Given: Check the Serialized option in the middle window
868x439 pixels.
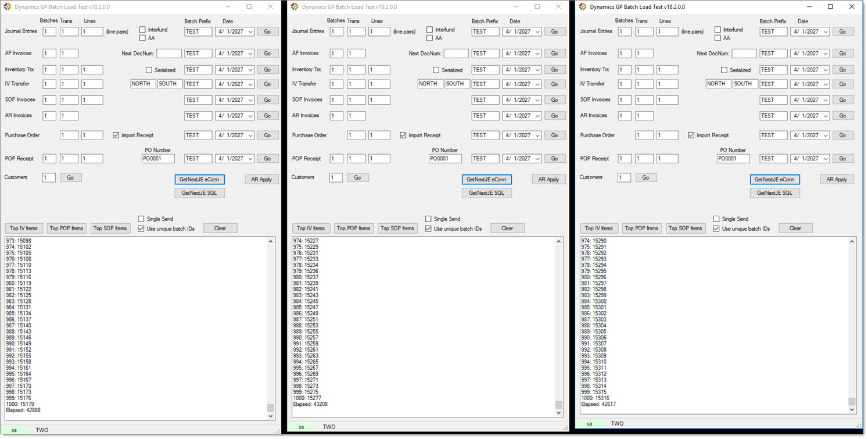Looking at the screenshot, I should [436, 70].
